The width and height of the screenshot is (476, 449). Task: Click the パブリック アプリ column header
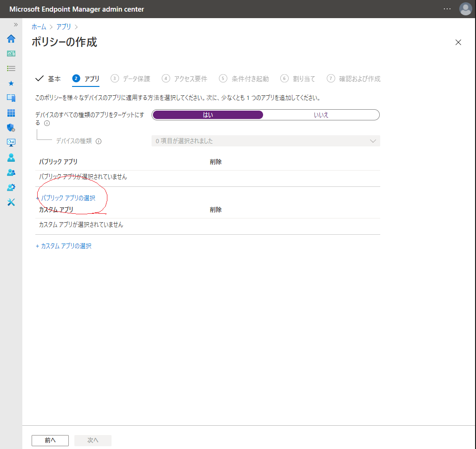58,162
